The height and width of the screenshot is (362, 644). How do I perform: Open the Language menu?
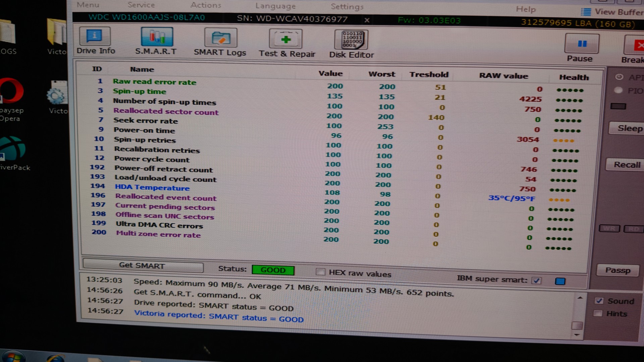click(x=275, y=6)
